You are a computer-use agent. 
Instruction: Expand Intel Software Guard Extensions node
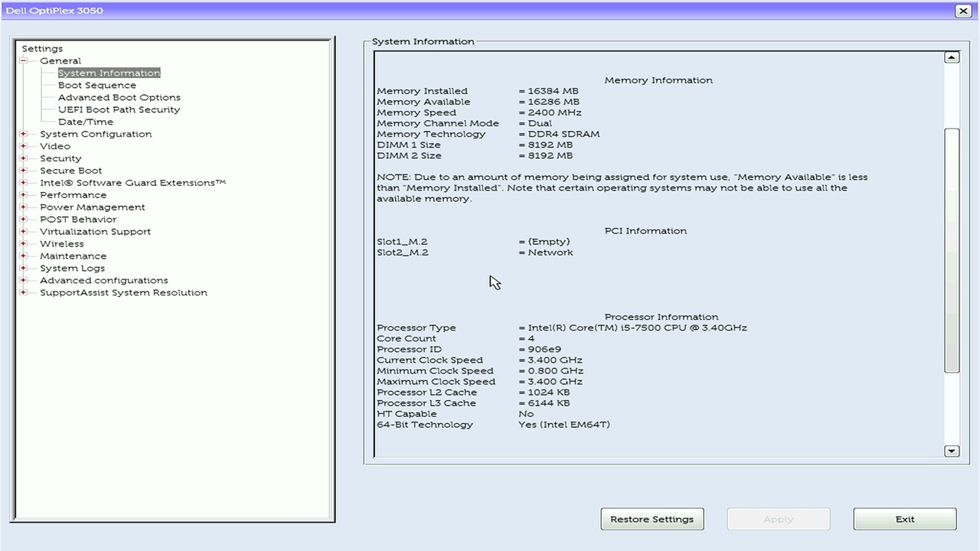(24, 183)
